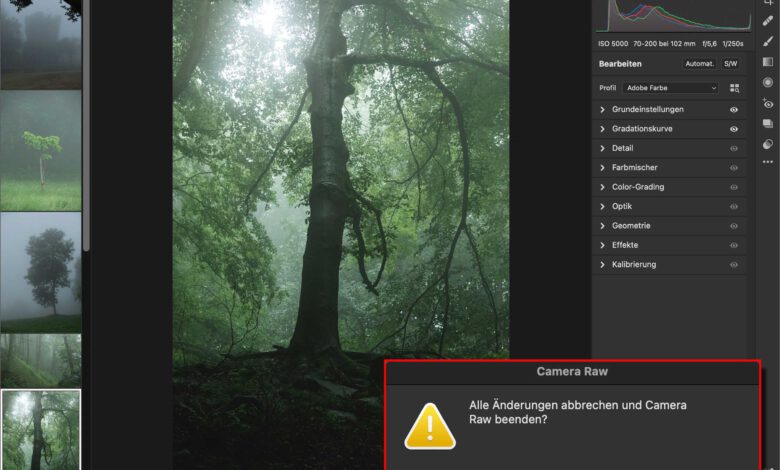Select the small bright green tree thumbnail
The width and height of the screenshot is (780, 470).
(41, 150)
